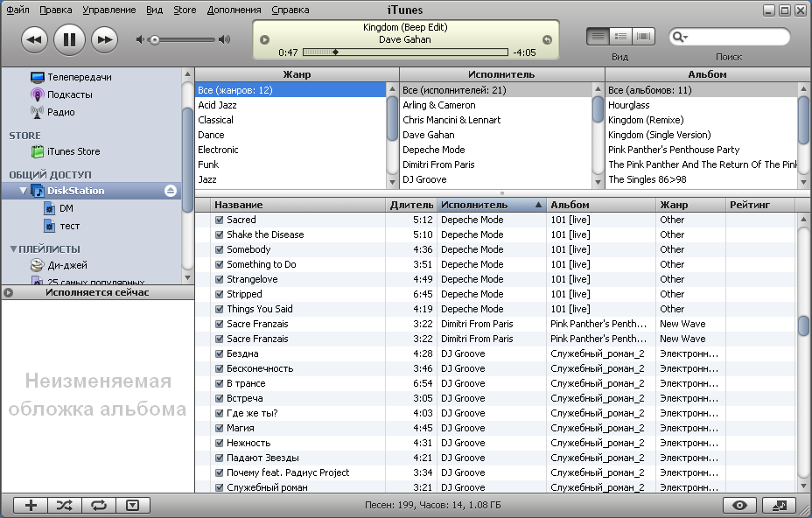Uncheck the Магия song checkbox

(x=219, y=429)
